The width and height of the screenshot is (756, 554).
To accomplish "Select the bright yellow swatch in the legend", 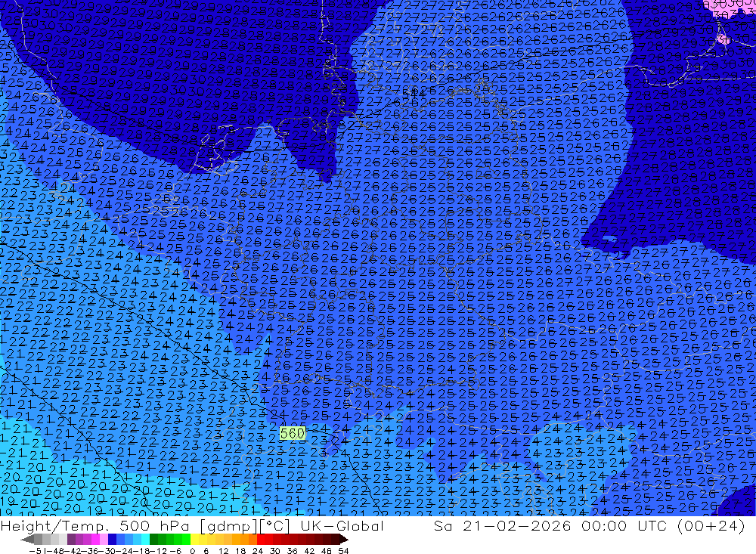I will pyautogui.click(x=195, y=539).
